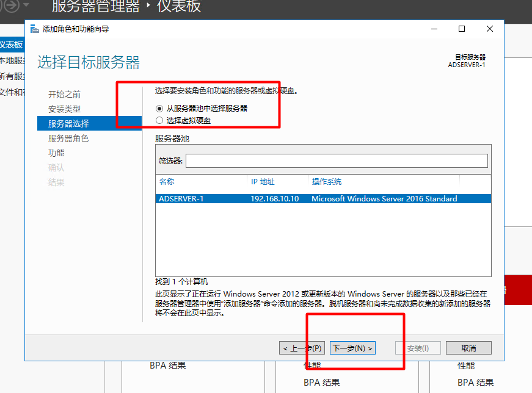Select 仪表板 in Server Manager sidebar

point(12,45)
